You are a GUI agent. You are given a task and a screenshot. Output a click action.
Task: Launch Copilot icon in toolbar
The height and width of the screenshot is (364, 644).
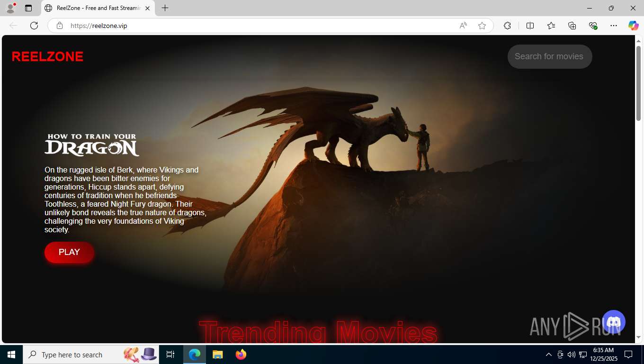(x=633, y=26)
